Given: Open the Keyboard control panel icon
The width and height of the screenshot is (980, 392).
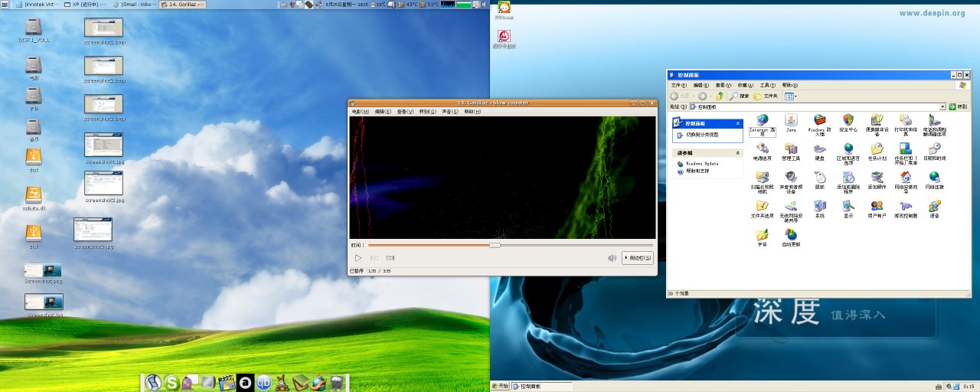Looking at the screenshot, I should pyautogui.click(x=819, y=151).
